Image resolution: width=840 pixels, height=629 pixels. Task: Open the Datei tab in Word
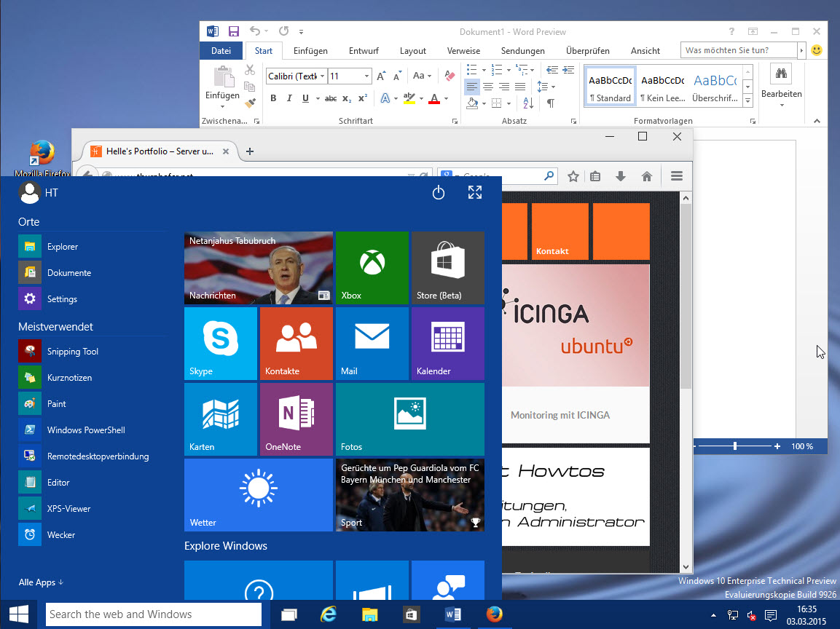[221, 51]
